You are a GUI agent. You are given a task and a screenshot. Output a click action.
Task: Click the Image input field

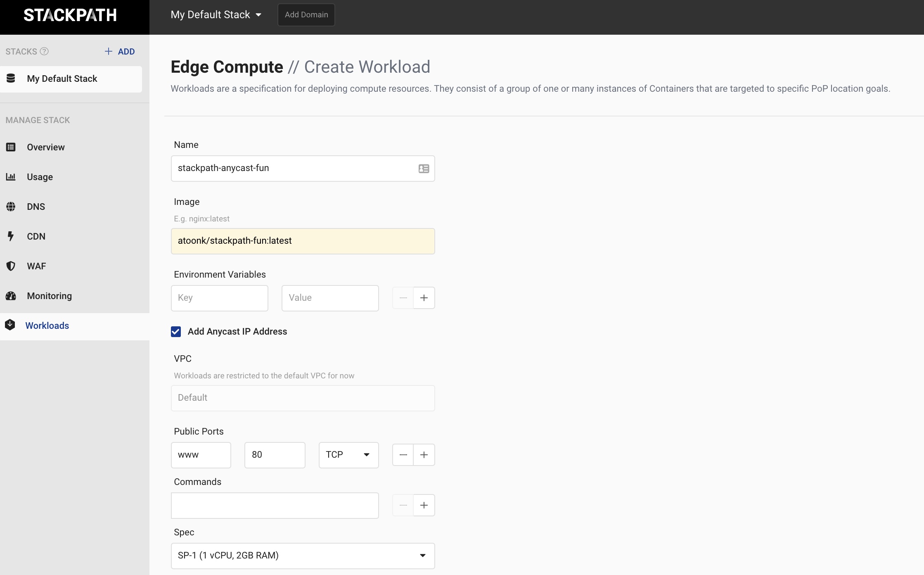(303, 241)
